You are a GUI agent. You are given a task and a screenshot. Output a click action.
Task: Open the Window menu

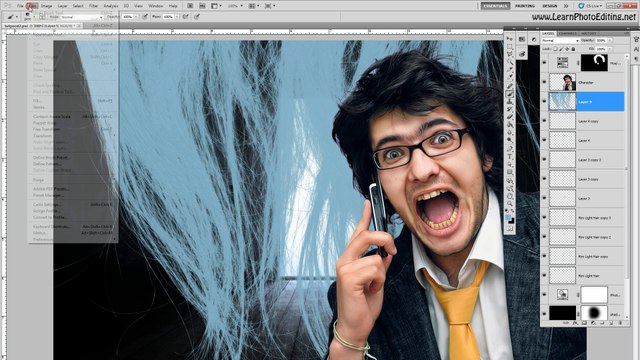(x=156, y=6)
